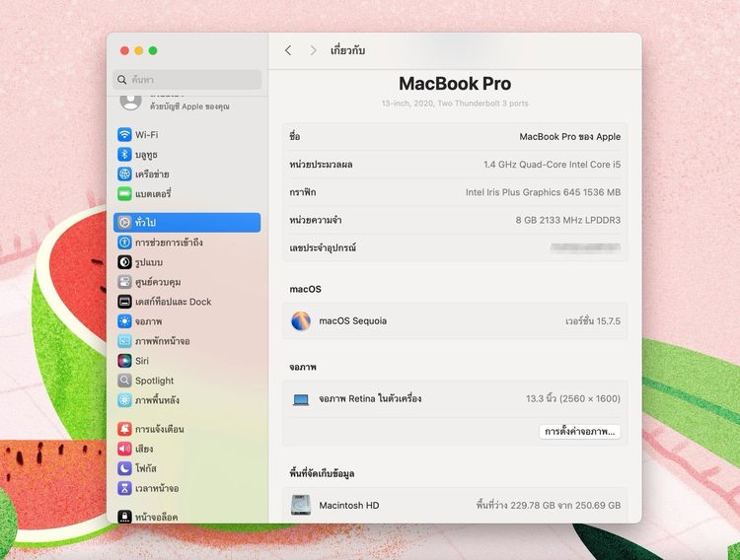
Task: Click the Macintosh HD name text
Action: [x=348, y=505]
